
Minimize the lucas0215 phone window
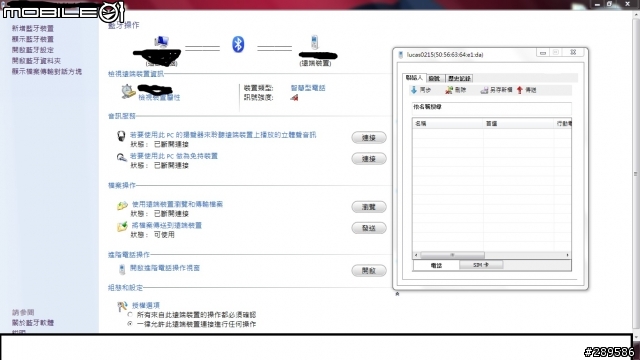pyautogui.click(x=543, y=53)
